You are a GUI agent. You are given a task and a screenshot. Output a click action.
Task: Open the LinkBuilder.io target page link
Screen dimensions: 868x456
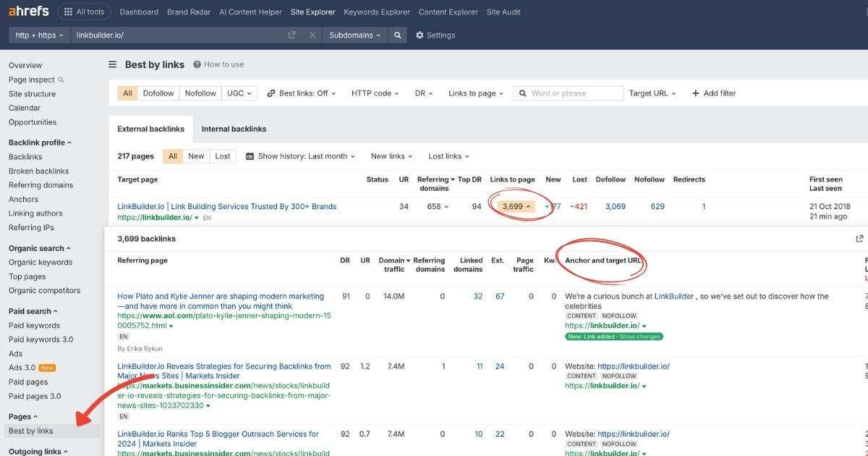226,206
